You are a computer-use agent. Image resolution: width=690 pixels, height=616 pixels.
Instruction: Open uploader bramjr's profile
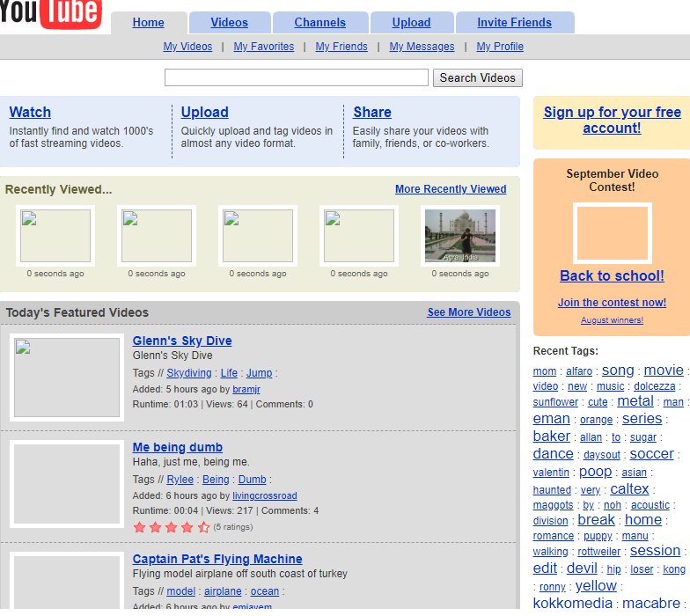(246, 389)
